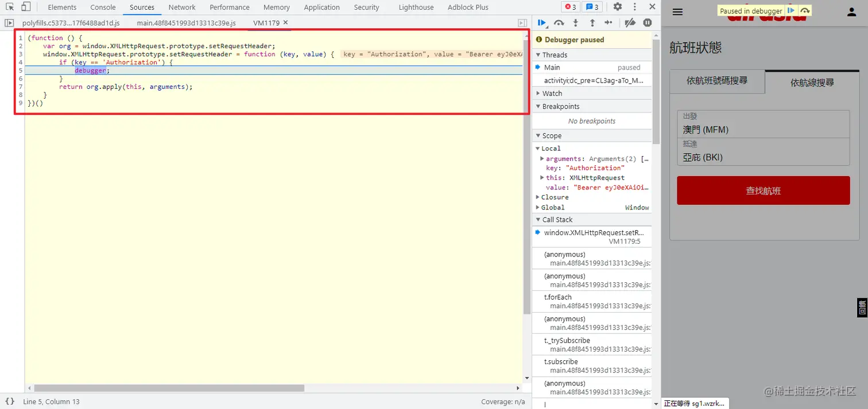
Task: Open the 抵達 亞庇 (BKI) field
Action: [763, 152]
